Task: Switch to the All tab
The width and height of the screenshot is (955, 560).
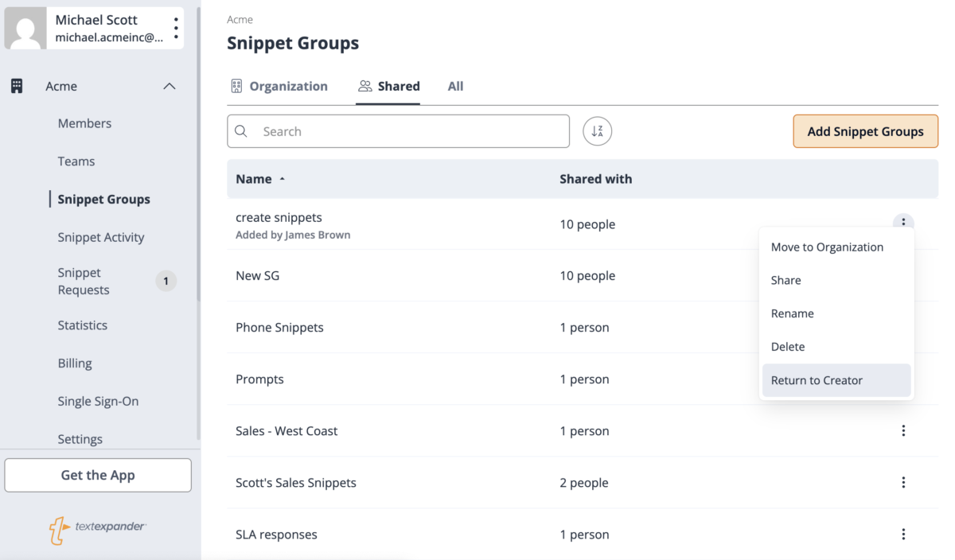Action: click(455, 86)
